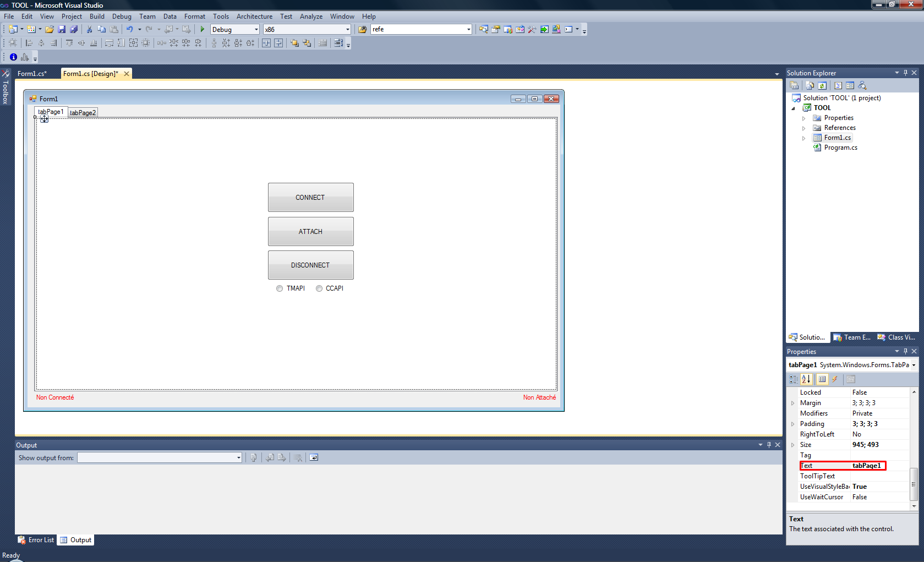The height and width of the screenshot is (562, 924).
Task: Expand the References node in Solution Explorer
Action: [803, 128]
